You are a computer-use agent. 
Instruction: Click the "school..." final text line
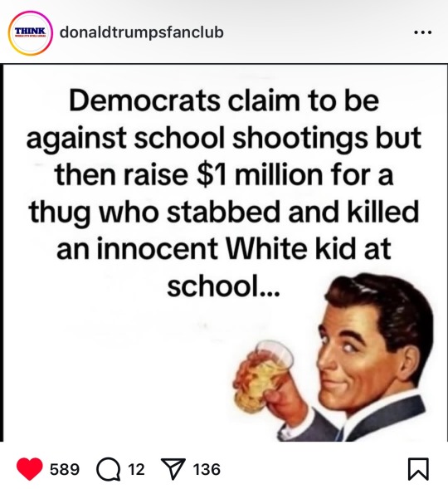(x=223, y=286)
